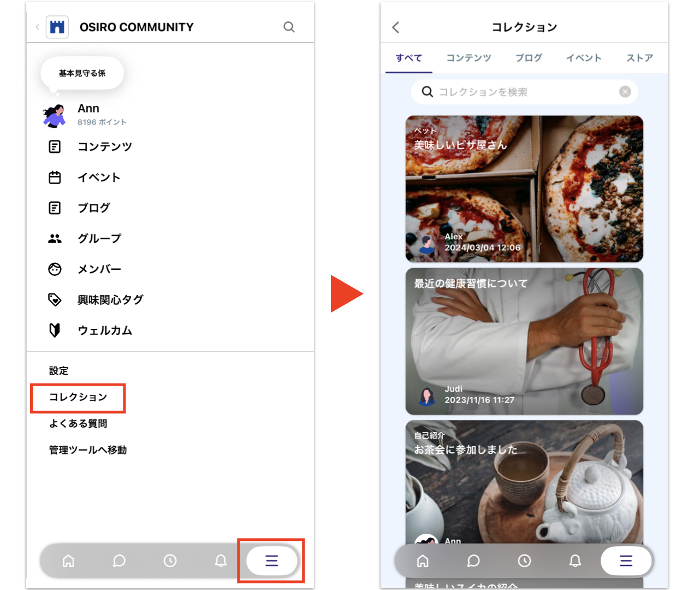
Task: Open グループ from the side menu
Action: click(x=99, y=238)
